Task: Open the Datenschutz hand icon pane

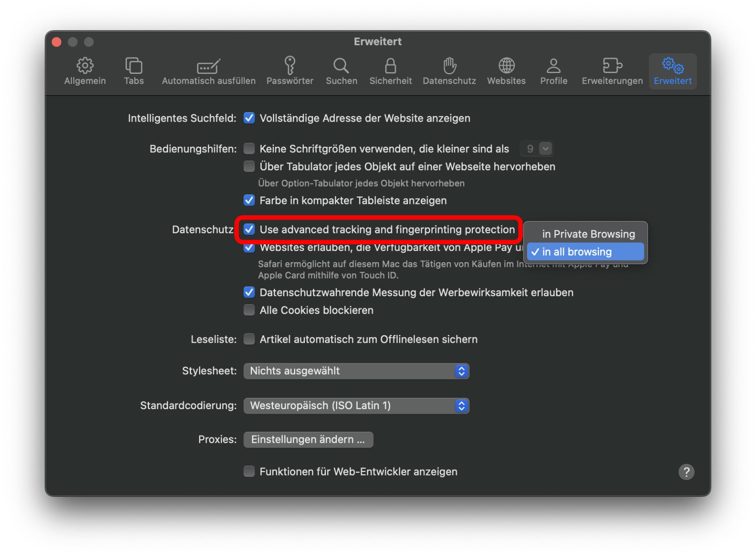Action: (x=449, y=71)
